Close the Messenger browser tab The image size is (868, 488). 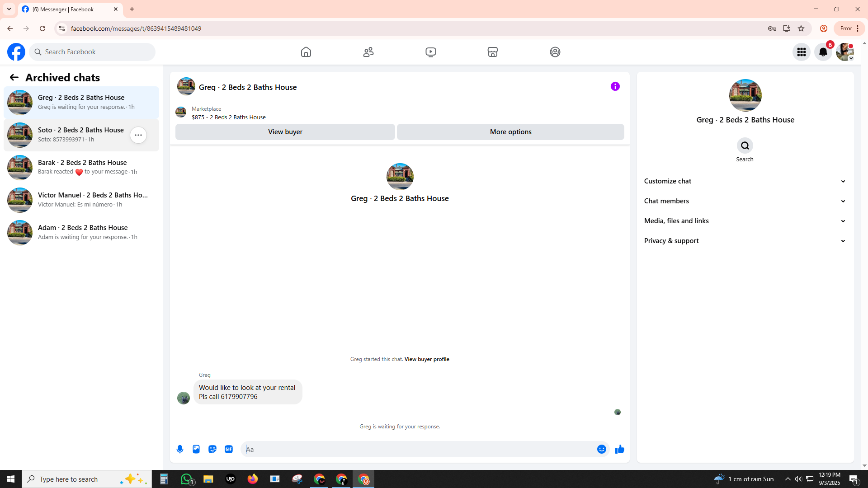(x=116, y=9)
